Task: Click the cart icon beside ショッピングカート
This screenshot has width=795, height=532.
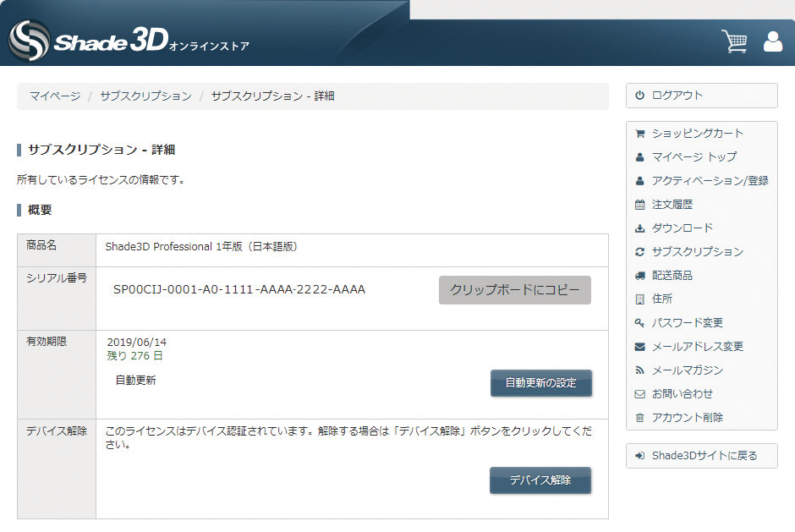Action: point(640,134)
